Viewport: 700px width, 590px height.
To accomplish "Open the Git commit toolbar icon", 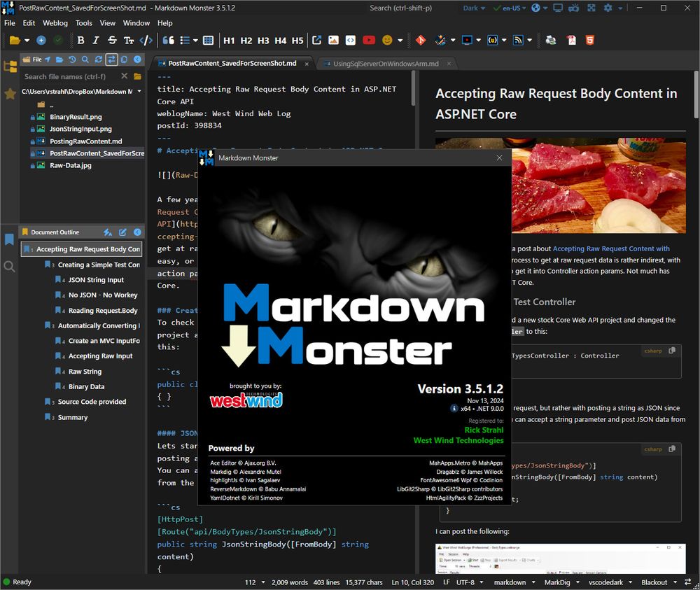I will (x=421, y=40).
